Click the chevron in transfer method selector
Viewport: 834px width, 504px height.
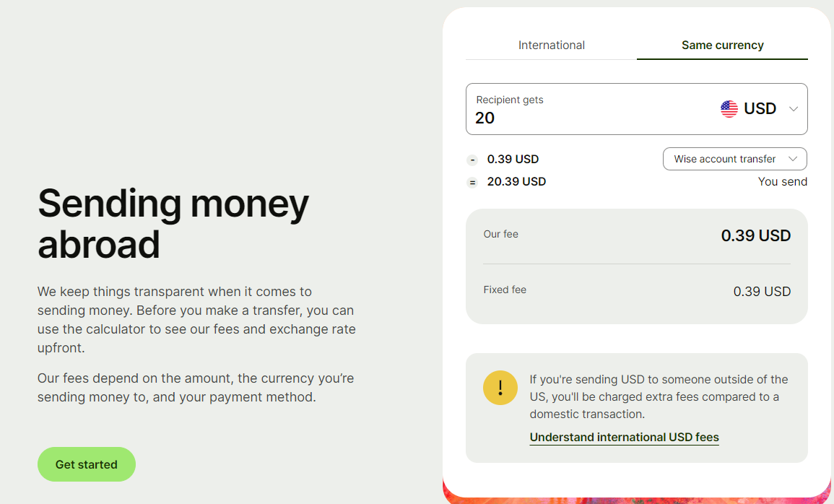coord(793,159)
